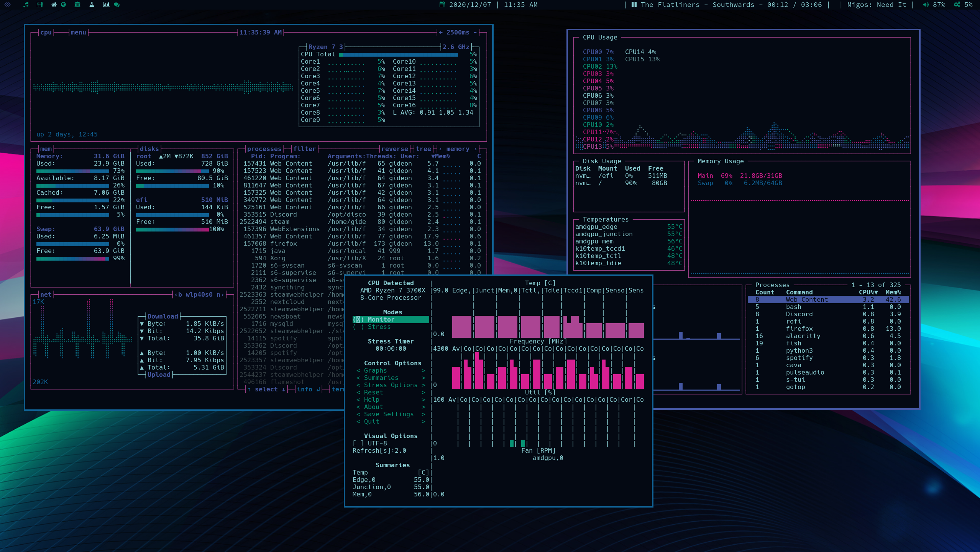The image size is (980, 552).
Task: Expand the Graphs submenu in Control Options
Action: coord(375,370)
